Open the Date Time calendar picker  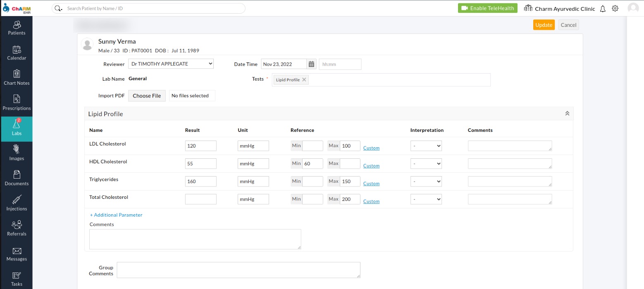(311, 64)
